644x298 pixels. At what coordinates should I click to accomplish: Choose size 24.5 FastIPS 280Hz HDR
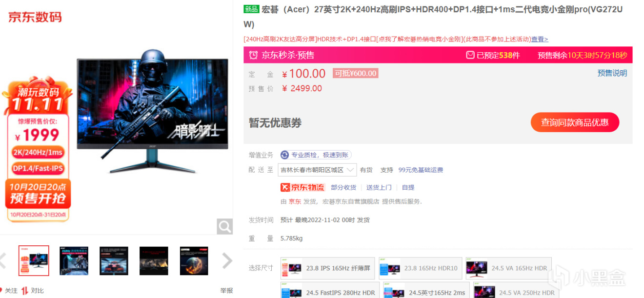[x=330, y=291]
